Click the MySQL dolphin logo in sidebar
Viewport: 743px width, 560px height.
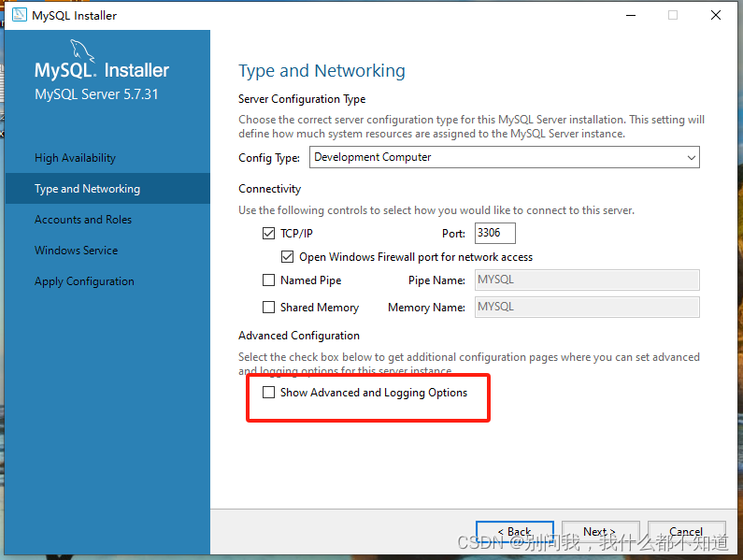[x=81, y=50]
